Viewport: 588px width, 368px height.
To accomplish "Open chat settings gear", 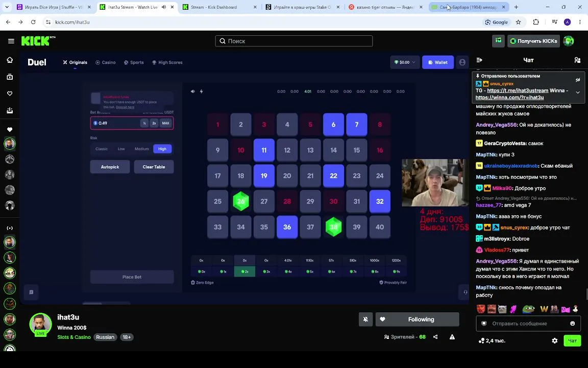I will click(555, 340).
